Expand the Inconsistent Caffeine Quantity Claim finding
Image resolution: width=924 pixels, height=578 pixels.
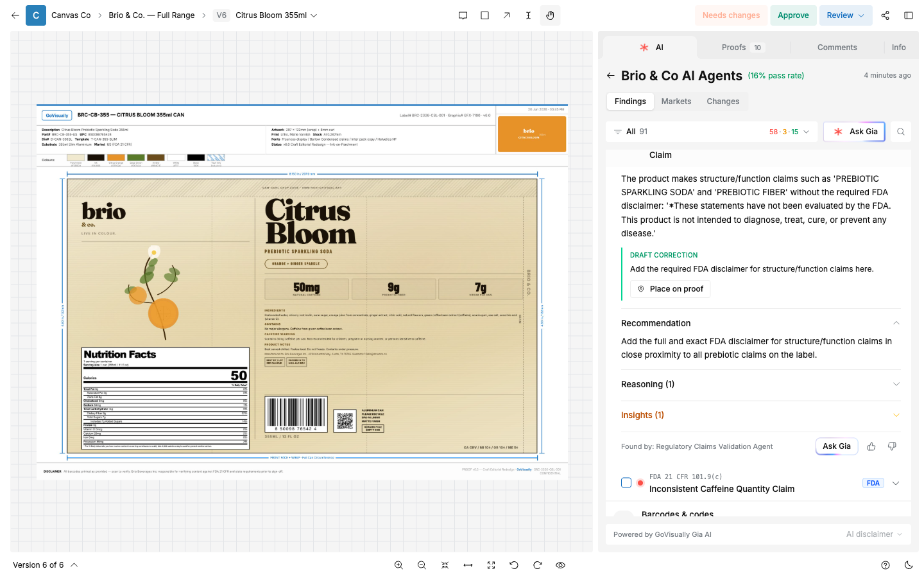tap(896, 483)
